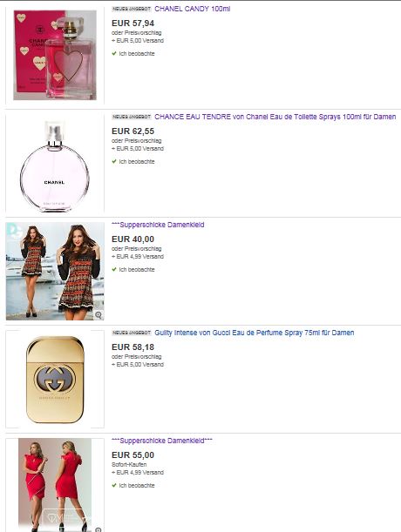Click the magnifier icon on red dress image
Image resolution: width=401 pixels, height=532 pixels.
99,529
